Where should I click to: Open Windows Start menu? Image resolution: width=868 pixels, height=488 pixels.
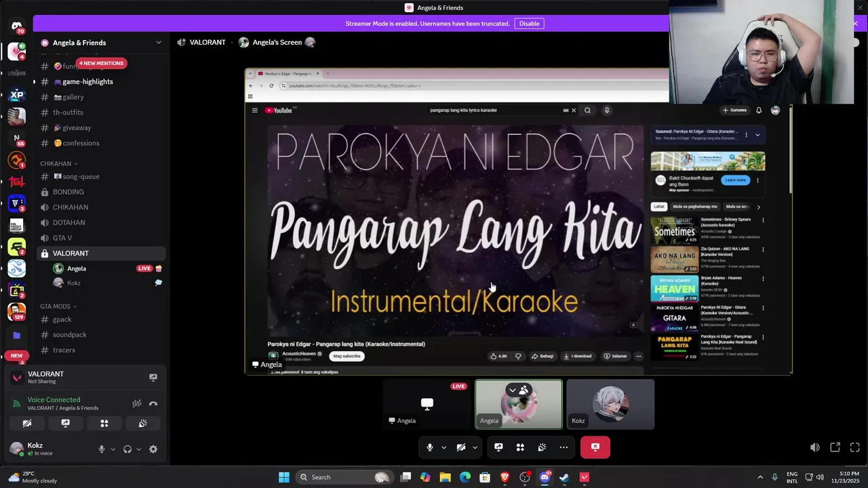[x=284, y=477]
